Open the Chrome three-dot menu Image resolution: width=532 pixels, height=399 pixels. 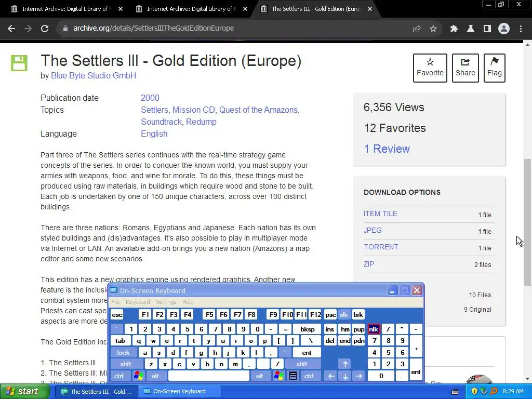tap(521, 29)
